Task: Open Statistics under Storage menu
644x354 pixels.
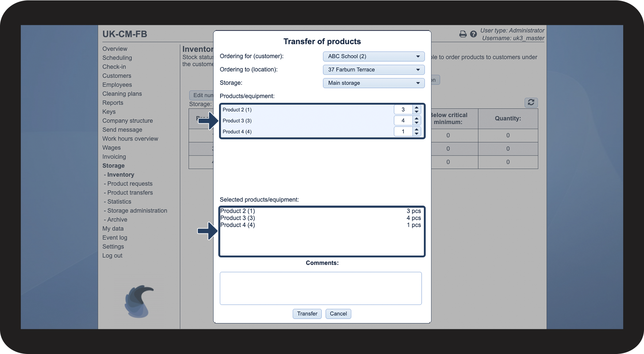Action: click(x=119, y=202)
